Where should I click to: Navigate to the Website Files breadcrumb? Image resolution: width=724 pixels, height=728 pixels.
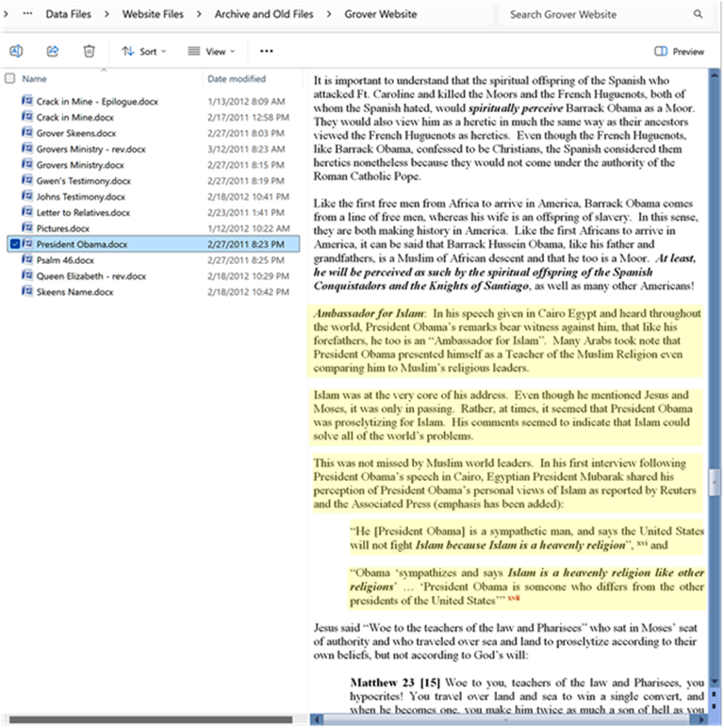tap(152, 15)
